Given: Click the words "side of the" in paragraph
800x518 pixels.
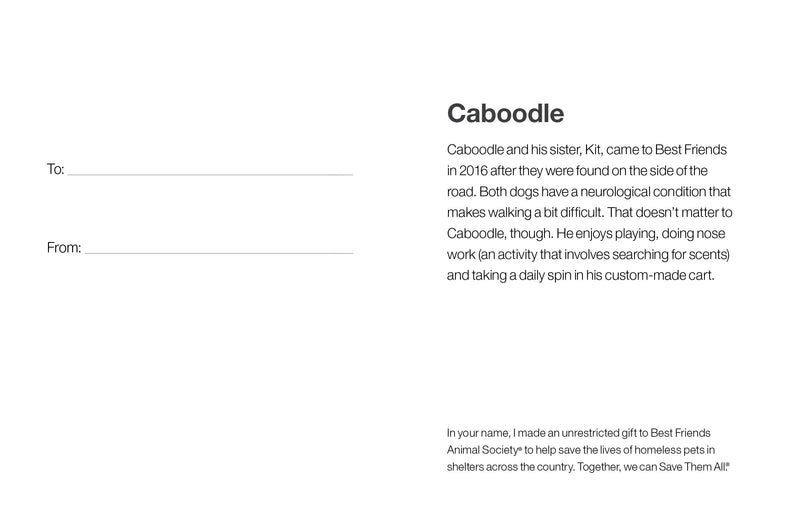Looking at the screenshot, I should click(x=685, y=170).
